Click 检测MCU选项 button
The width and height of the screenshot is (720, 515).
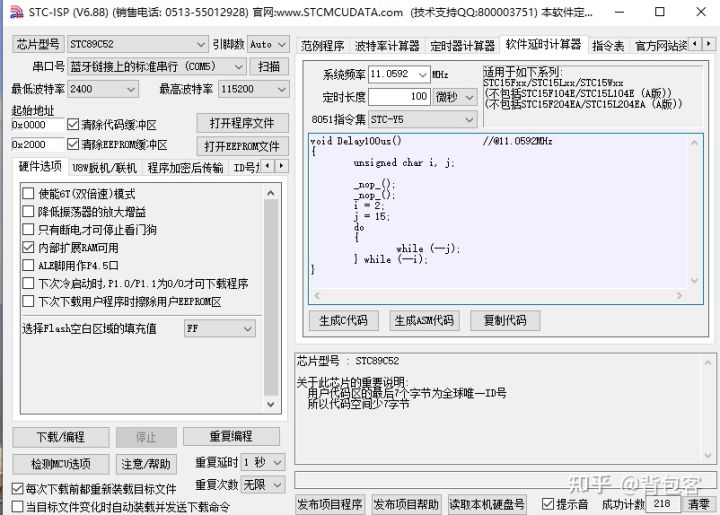point(61,464)
